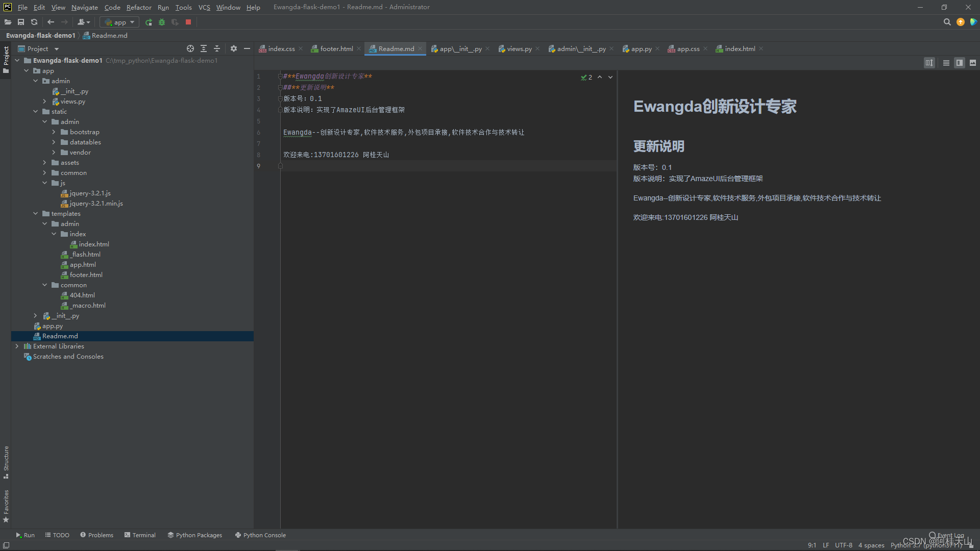
Task: Open the Terminal tool window
Action: (140, 535)
